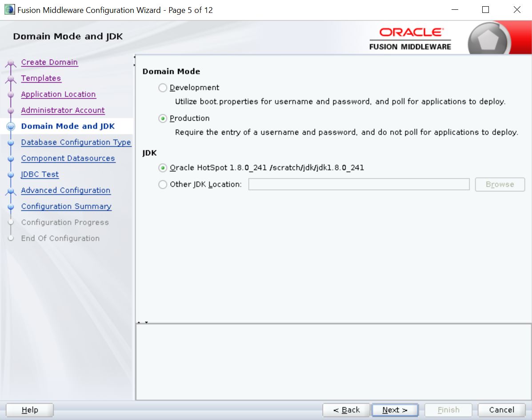This screenshot has height=420, width=532.
Task: Go to the Create Domain step
Action: 49,62
